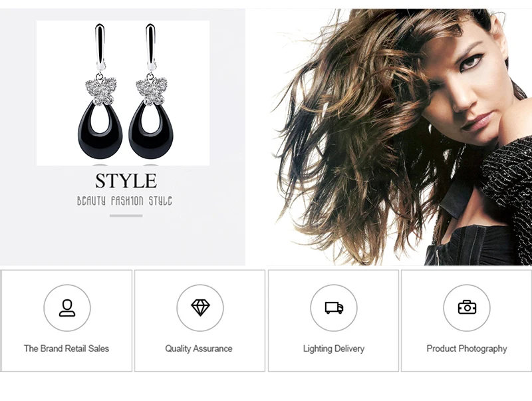
Task: Click the STYLE heading text
Action: [126, 181]
